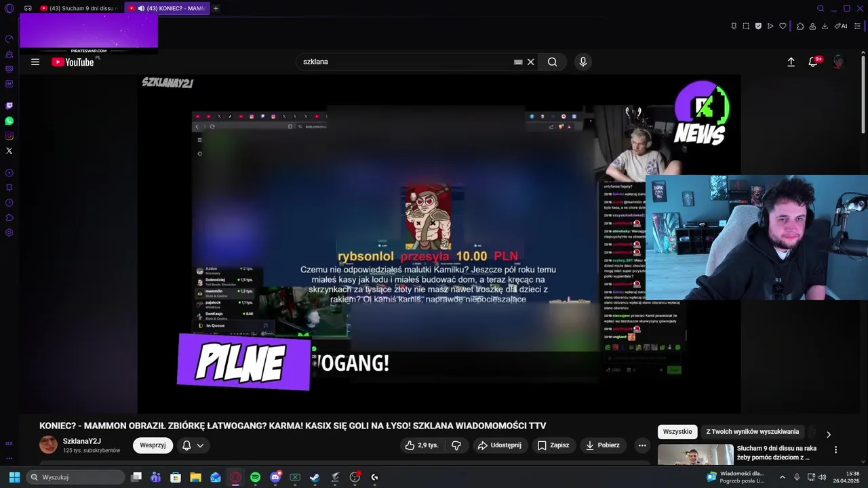Select the 'Wszystkie' filter chip
Screen dimensions: 868x488
point(677,432)
